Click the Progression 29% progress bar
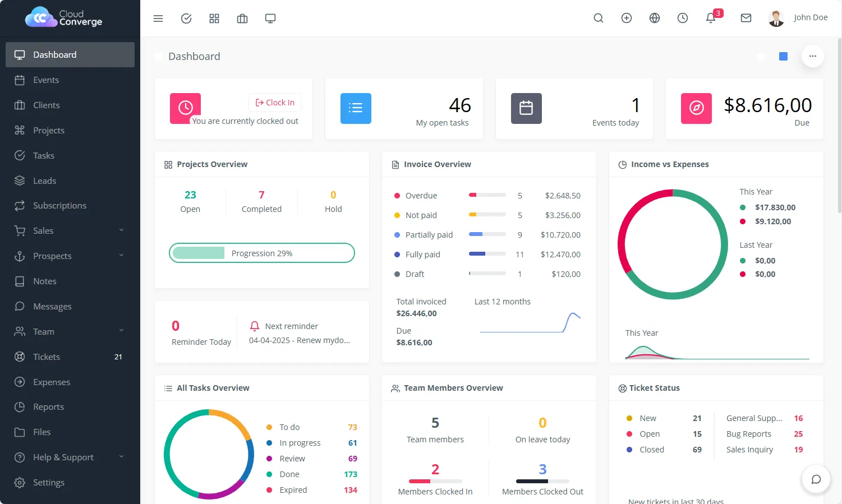Image resolution: width=842 pixels, height=504 pixels. pyautogui.click(x=262, y=253)
